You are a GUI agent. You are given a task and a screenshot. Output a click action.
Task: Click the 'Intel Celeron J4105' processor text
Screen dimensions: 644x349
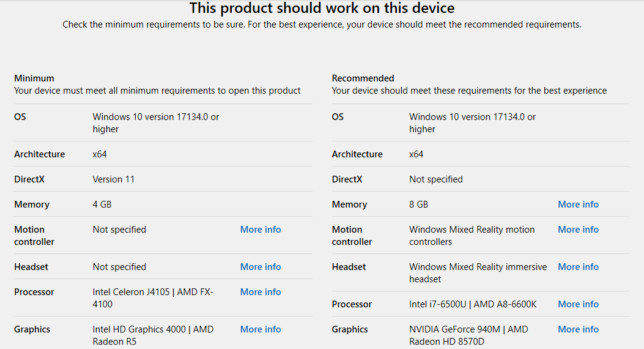(x=133, y=292)
